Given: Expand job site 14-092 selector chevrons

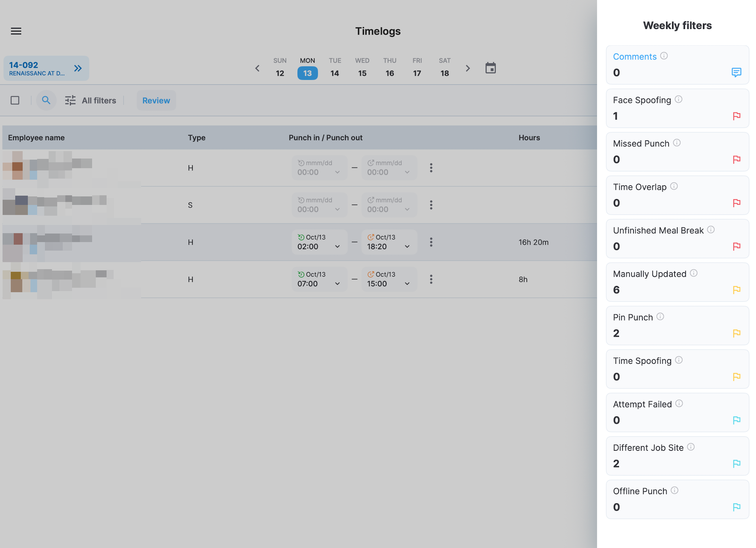Looking at the screenshot, I should pos(78,68).
